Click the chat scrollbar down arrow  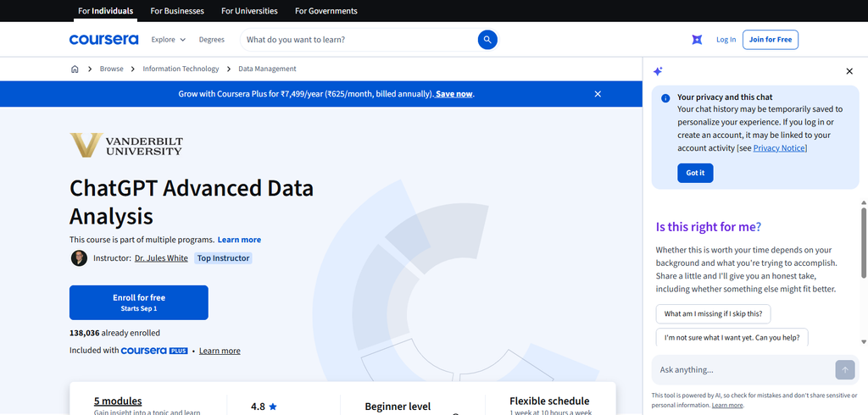[864, 342]
